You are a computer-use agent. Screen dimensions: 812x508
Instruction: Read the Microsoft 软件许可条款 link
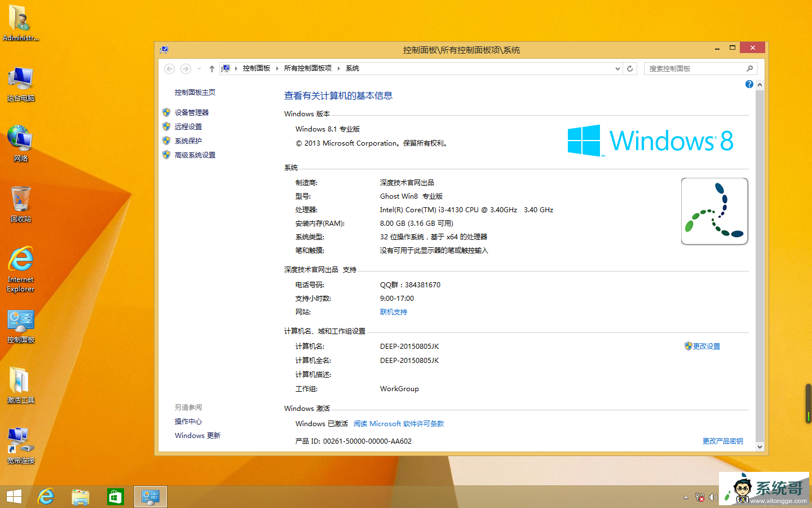pyautogui.click(x=399, y=424)
